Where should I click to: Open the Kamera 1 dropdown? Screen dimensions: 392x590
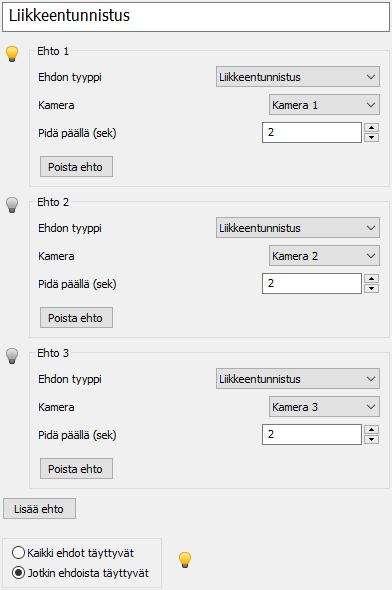[324, 105]
